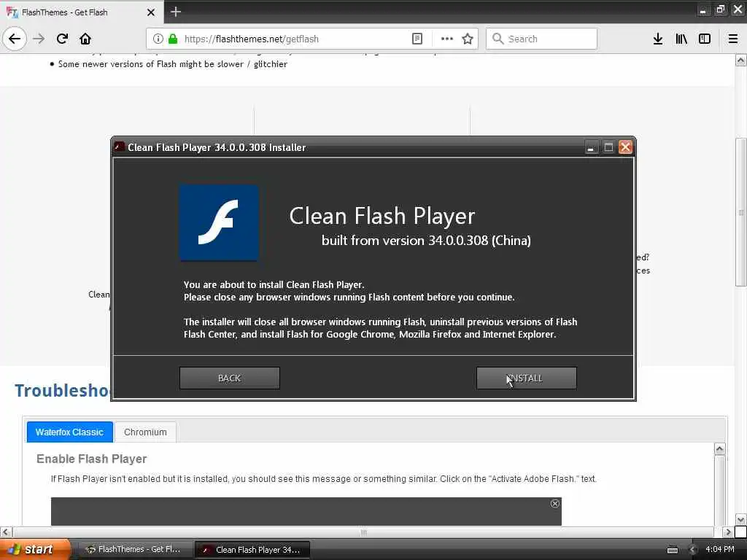Image resolution: width=747 pixels, height=560 pixels.
Task: Show the sidebars panel
Action: click(705, 39)
